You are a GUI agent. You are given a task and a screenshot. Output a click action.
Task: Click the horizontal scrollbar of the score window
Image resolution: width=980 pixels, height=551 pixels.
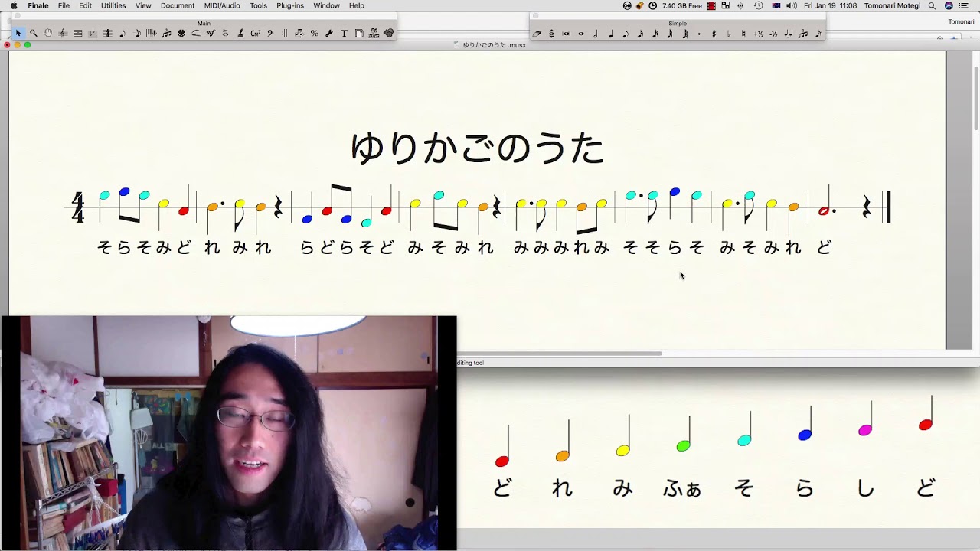click(x=559, y=354)
